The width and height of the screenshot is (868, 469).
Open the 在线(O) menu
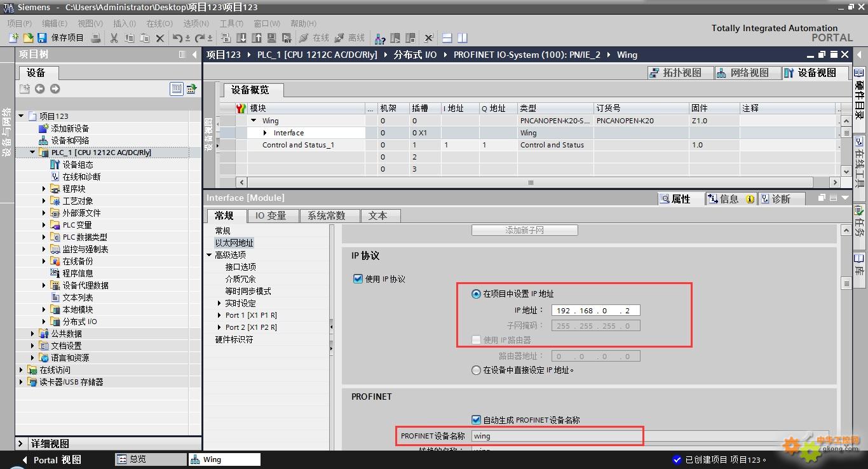(x=159, y=24)
